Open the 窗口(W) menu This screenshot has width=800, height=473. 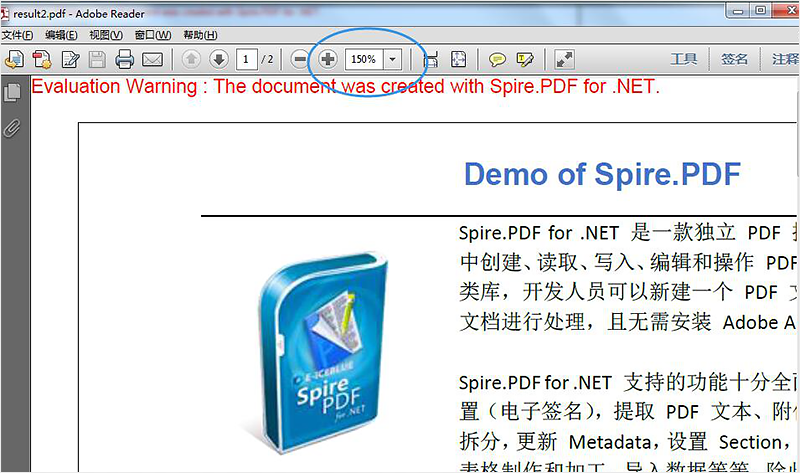tap(153, 35)
